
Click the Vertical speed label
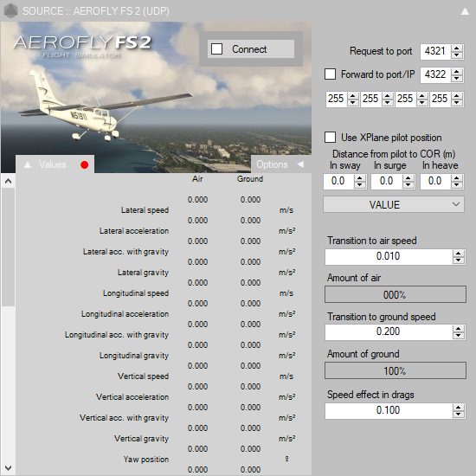pyautogui.click(x=143, y=376)
